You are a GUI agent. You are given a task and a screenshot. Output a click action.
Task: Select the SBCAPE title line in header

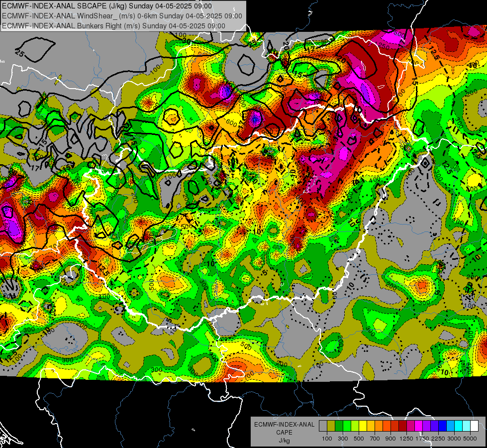click(x=107, y=6)
